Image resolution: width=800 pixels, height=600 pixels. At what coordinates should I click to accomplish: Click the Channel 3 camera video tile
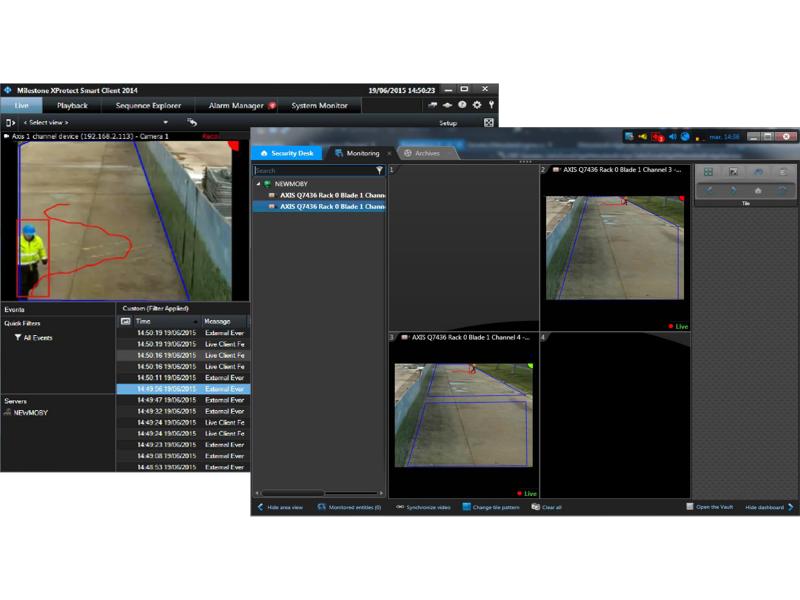[615, 248]
